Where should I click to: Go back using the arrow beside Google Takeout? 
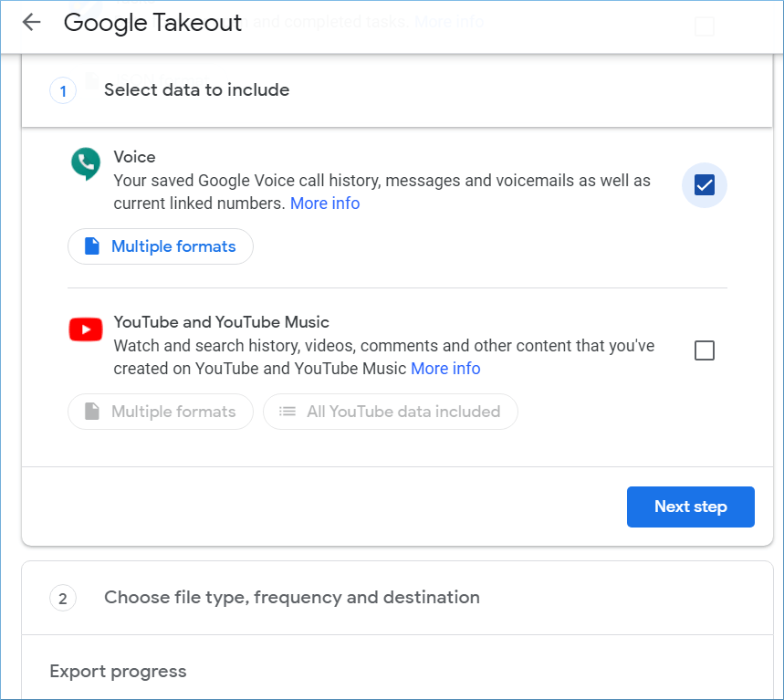(x=32, y=22)
